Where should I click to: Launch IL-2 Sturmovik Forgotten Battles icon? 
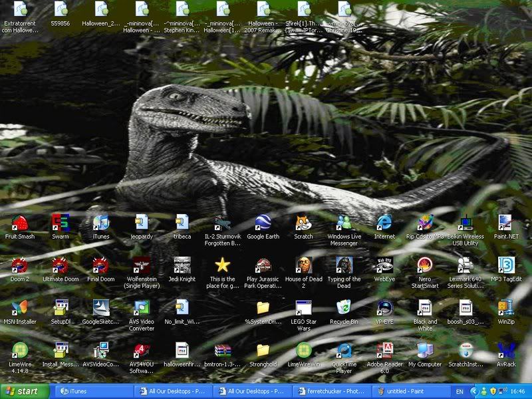tap(222, 223)
